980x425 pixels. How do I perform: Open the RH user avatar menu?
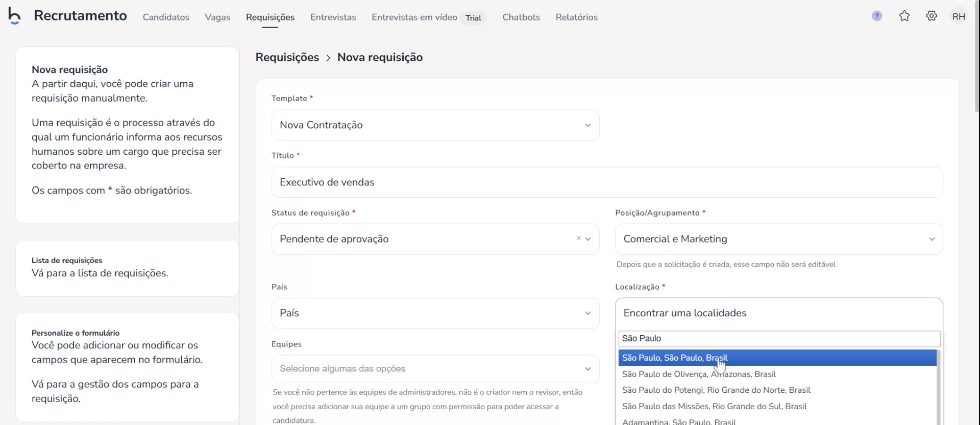[x=959, y=16]
